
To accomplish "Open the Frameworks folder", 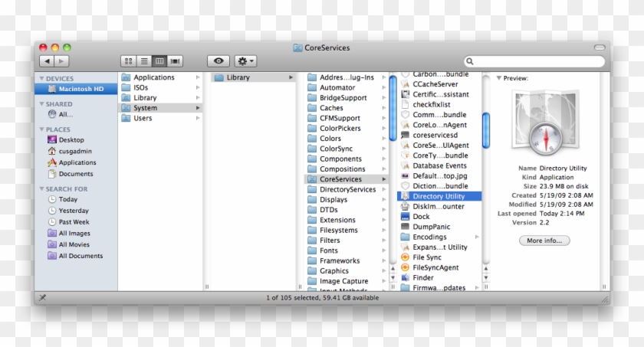I will pos(347,261).
